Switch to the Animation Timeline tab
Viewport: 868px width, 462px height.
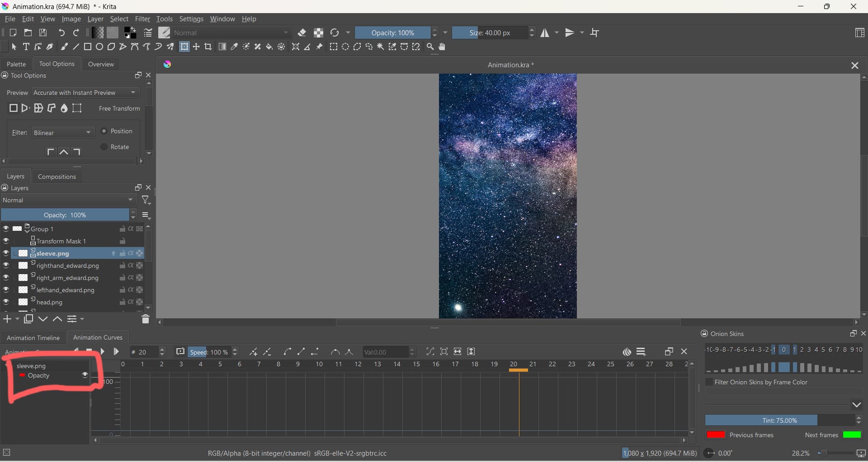click(33, 338)
